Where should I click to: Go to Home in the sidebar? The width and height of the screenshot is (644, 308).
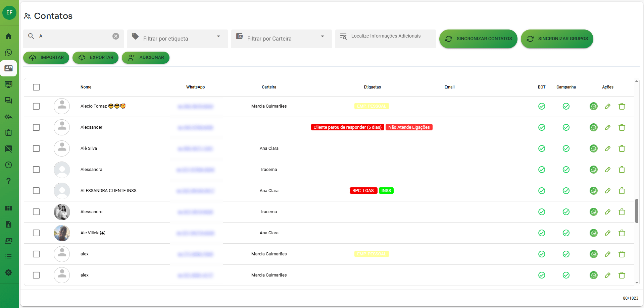pos(9,36)
